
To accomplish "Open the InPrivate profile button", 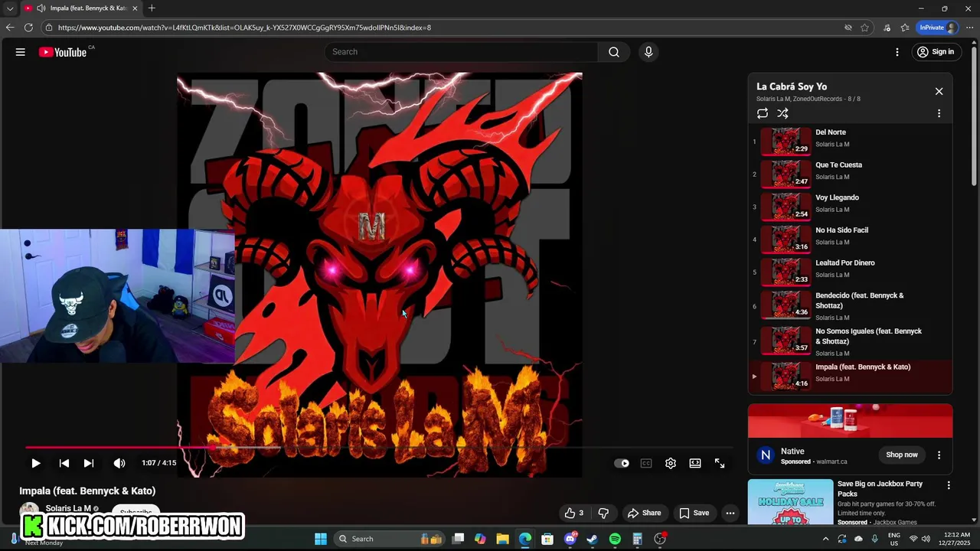I will coord(937,28).
